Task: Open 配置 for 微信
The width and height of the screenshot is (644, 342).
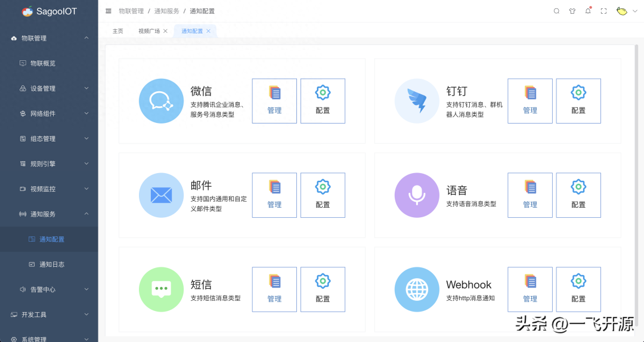Action: (x=323, y=101)
